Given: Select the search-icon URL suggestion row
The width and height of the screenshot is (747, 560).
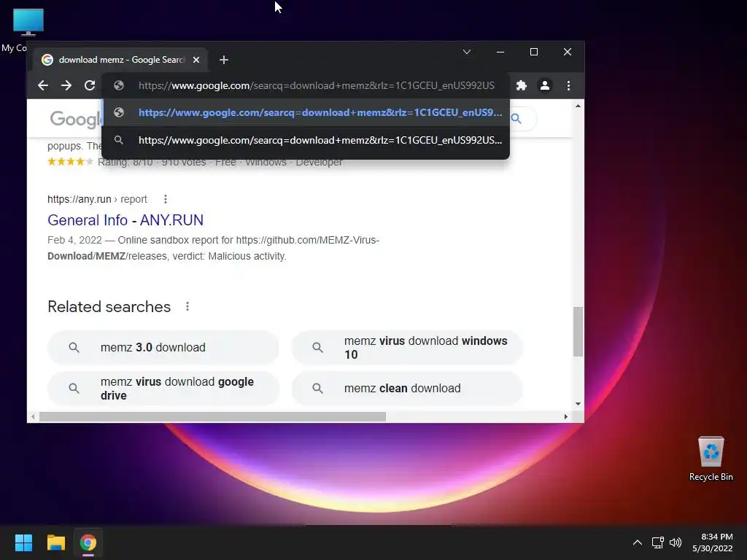Looking at the screenshot, I should point(306,141).
